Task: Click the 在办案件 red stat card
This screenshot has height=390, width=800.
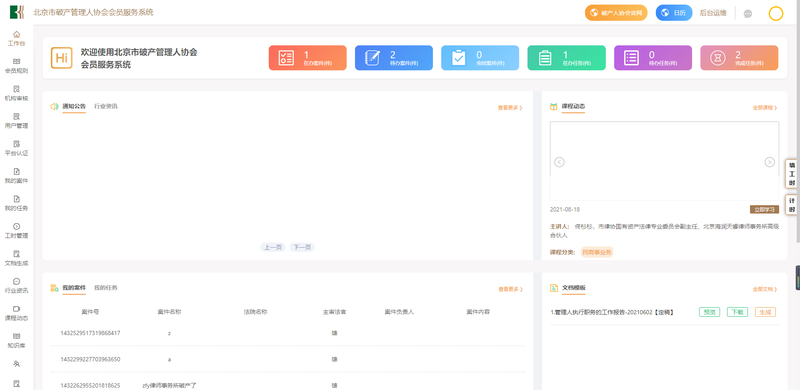Action: pos(308,58)
